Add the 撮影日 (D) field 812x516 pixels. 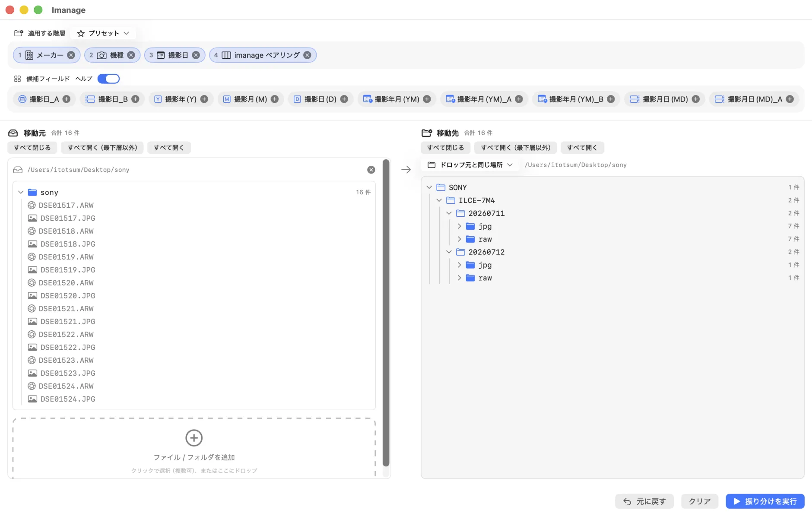pos(344,99)
